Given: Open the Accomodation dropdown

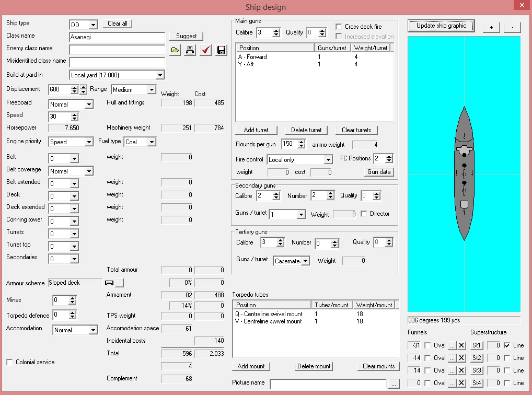Looking at the screenshot, I should click(x=93, y=330).
